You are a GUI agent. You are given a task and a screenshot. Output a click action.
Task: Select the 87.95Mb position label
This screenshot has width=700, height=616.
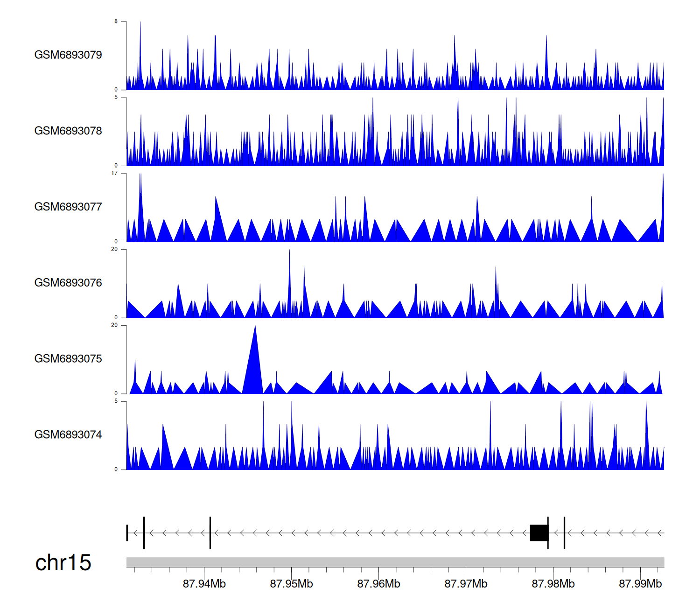tap(291, 584)
